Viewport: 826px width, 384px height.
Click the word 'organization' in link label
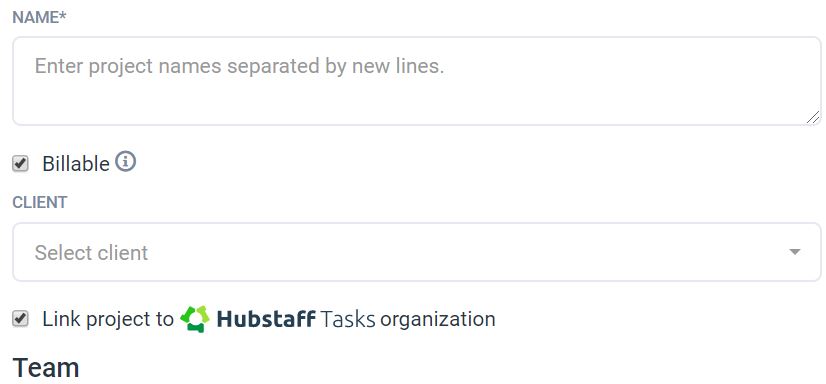438,319
